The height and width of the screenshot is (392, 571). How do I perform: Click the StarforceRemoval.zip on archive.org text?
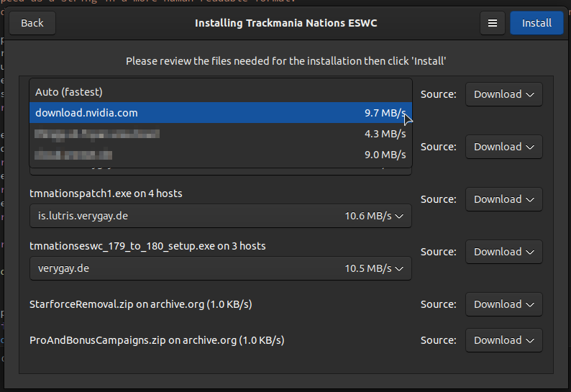coord(140,304)
